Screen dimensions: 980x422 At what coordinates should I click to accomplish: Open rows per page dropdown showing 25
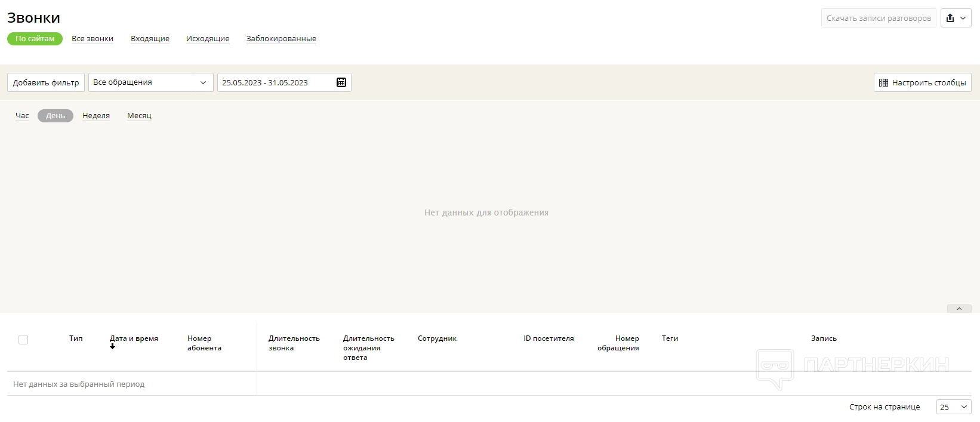tap(954, 407)
